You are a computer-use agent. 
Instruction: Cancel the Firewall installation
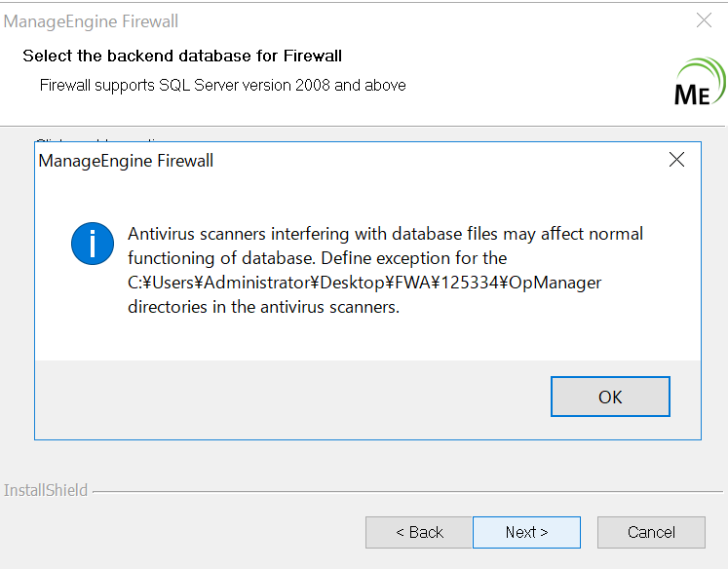point(651,532)
